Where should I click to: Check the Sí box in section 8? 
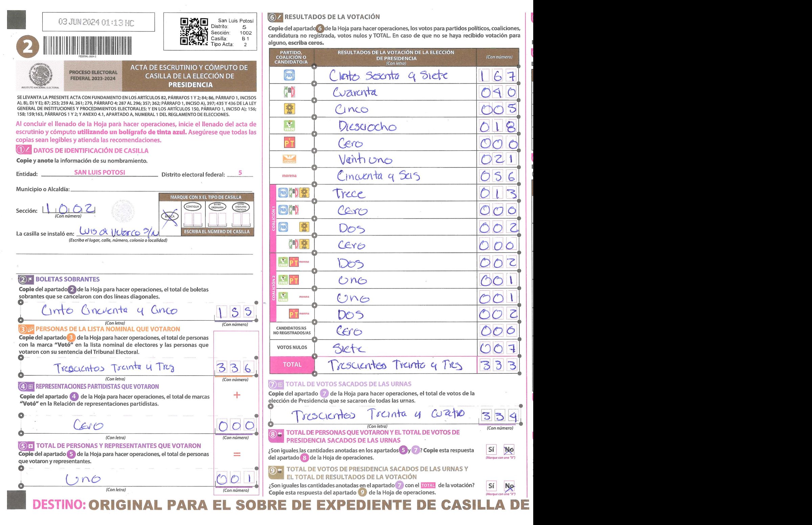click(491, 450)
